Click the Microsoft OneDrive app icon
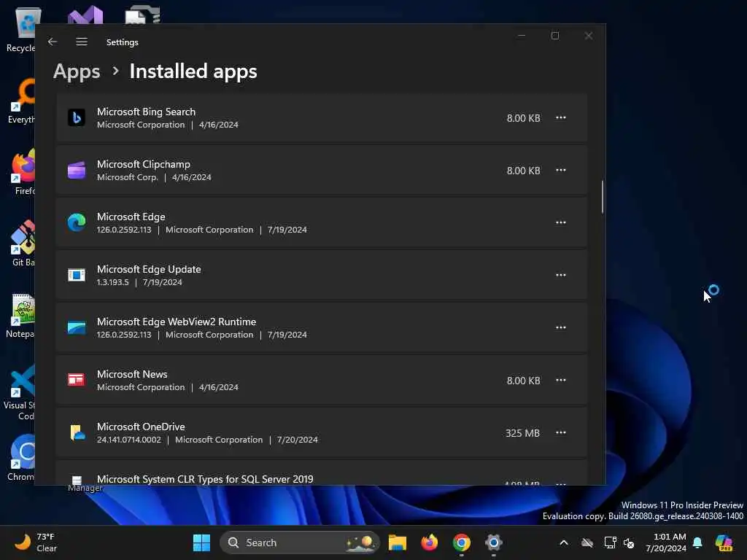The width and height of the screenshot is (747, 560). [x=76, y=432]
